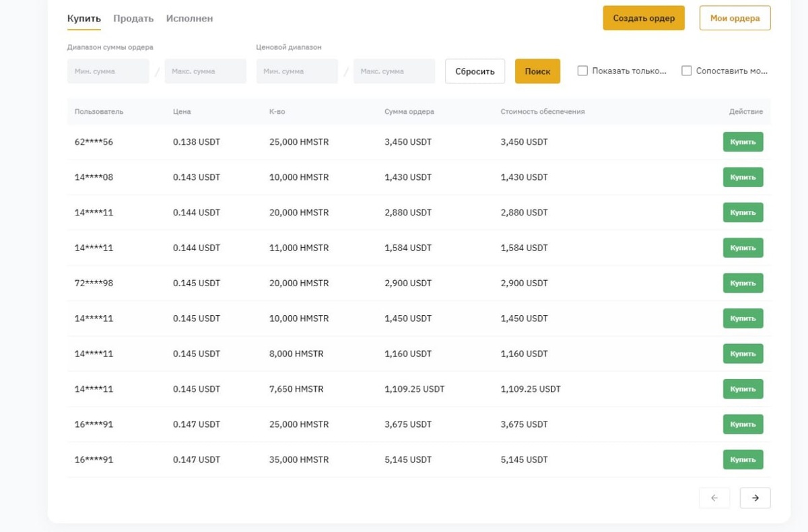
Task: Switch to the Купить tab
Action: click(x=84, y=18)
